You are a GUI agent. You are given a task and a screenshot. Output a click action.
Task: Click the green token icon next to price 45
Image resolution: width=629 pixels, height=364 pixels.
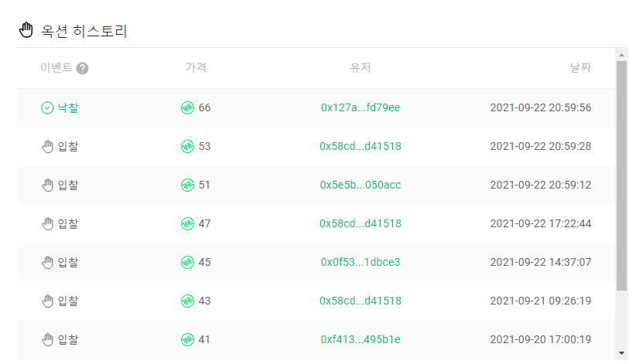tap(187, 262)
